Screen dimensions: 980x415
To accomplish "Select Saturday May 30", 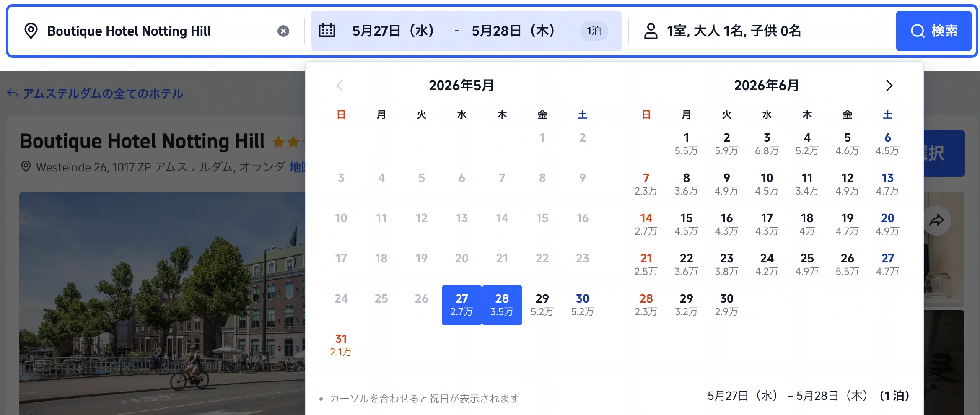I will coord(583,305).
